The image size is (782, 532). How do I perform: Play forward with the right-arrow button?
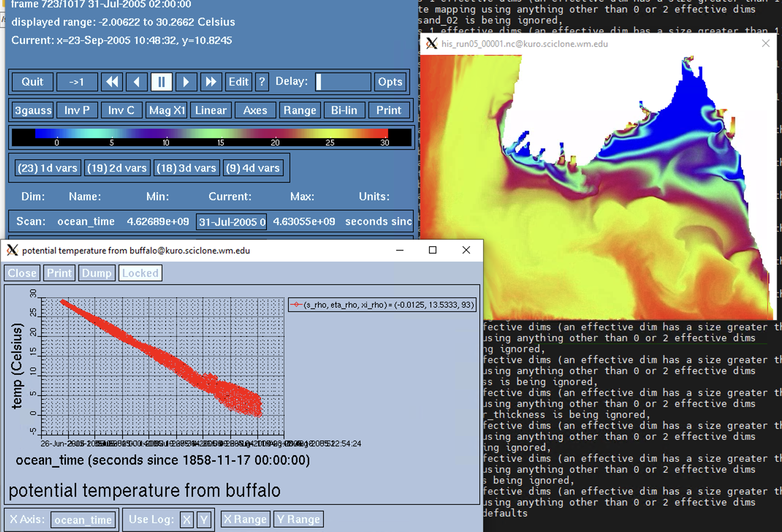(x=186, y=81)
